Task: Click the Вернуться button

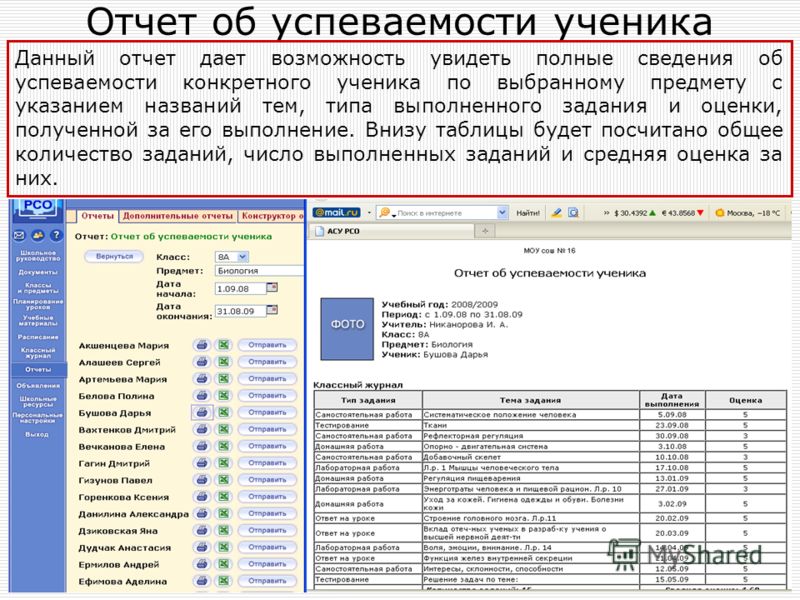Action: 114,257
